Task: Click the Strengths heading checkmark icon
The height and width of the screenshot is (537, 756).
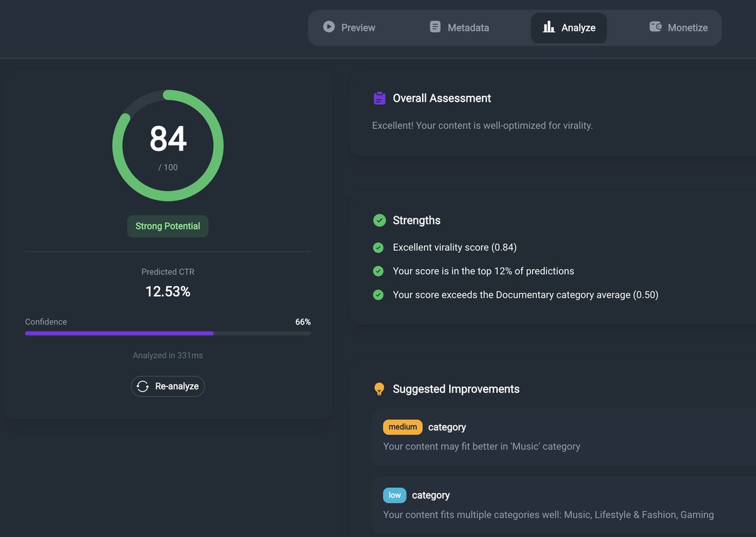Action: (x=379, y=221)
